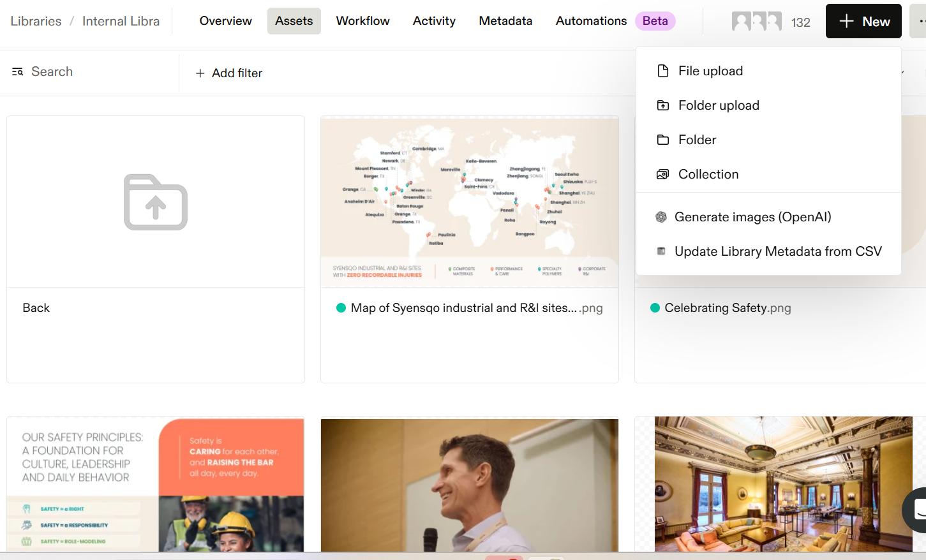Click the green status dot on Map asset
The width and height of the screenshot is (926, 560).
click(341, 308)
